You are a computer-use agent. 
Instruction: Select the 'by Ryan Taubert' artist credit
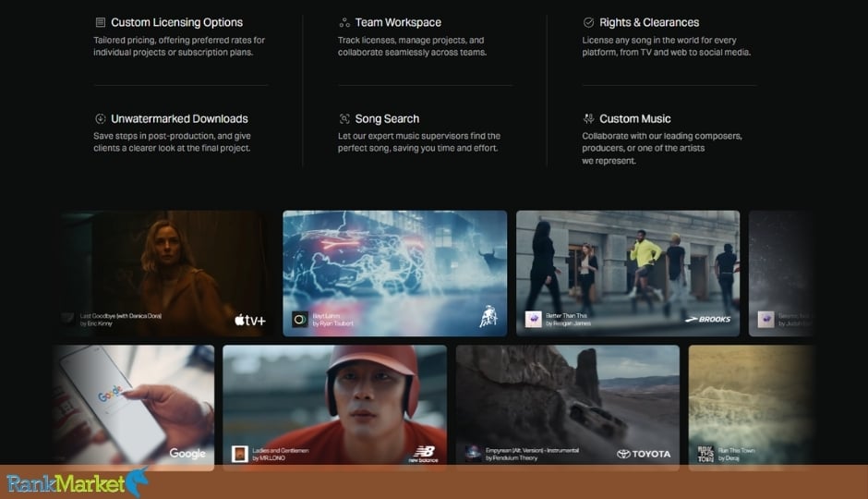point(332,323)
